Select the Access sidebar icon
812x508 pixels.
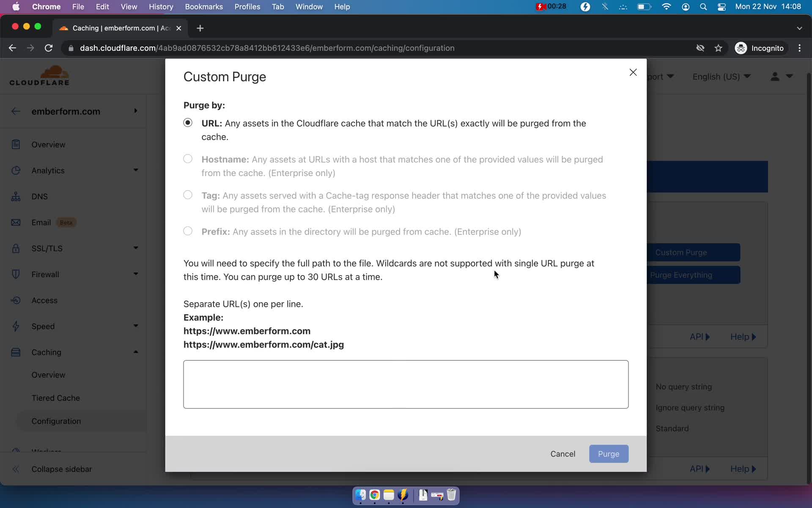(x=15, y=300)
